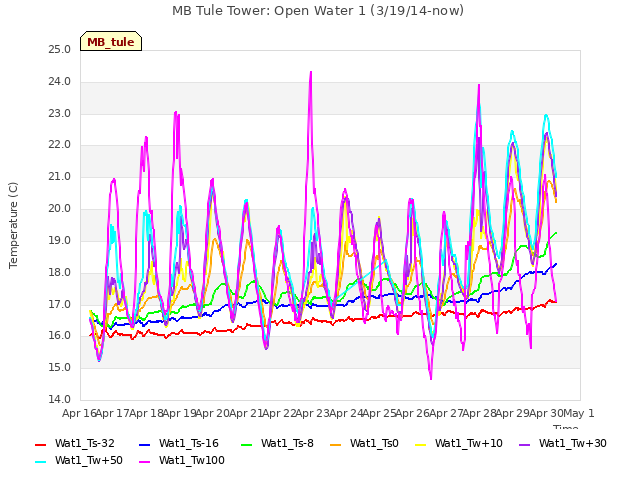Click the MB_tule label box
This screenshot has width=640, height=480.
[x=111, y=41]
